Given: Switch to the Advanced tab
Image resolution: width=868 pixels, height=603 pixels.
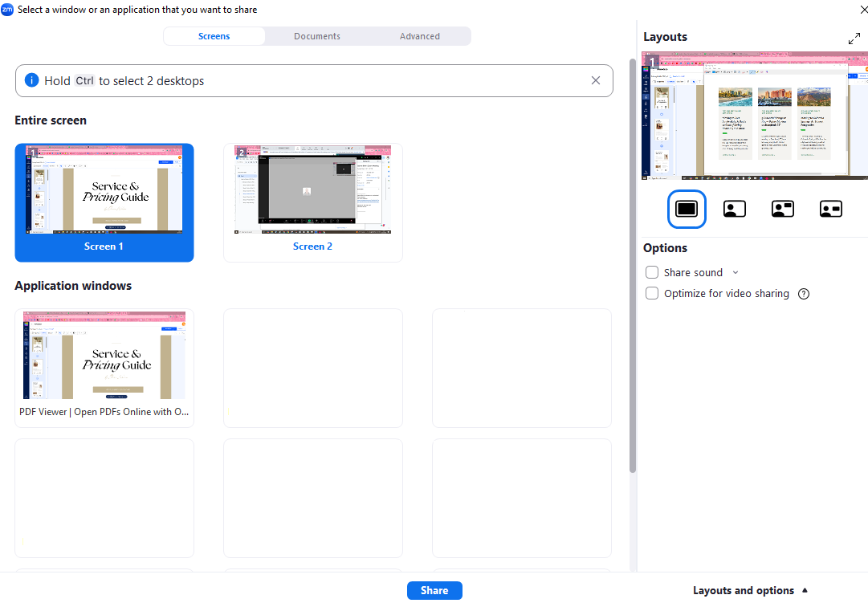Looking at the screenshot, I should coord(419,36).
